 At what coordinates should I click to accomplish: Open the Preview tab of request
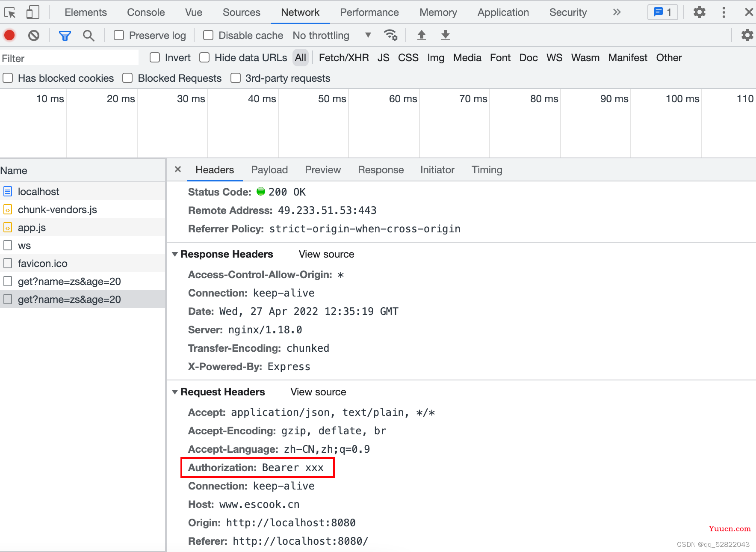pyautogui.click(x=323, y=170)
